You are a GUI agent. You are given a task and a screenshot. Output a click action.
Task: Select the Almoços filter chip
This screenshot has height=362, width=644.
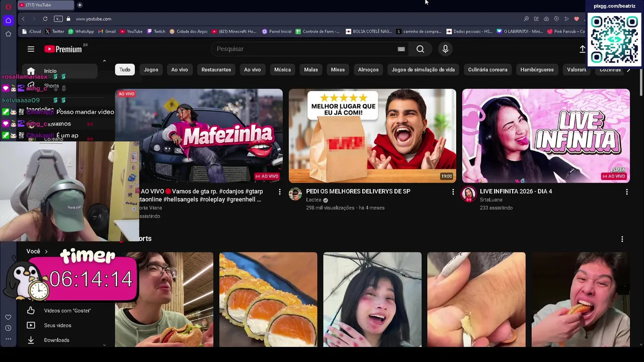click(368, 70)
